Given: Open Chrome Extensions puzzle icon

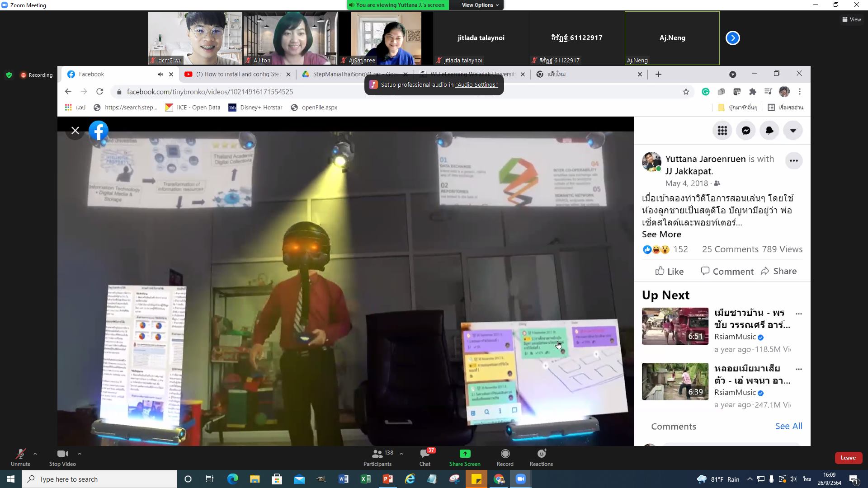Looking at the screenshot, I should pos(752,92).
